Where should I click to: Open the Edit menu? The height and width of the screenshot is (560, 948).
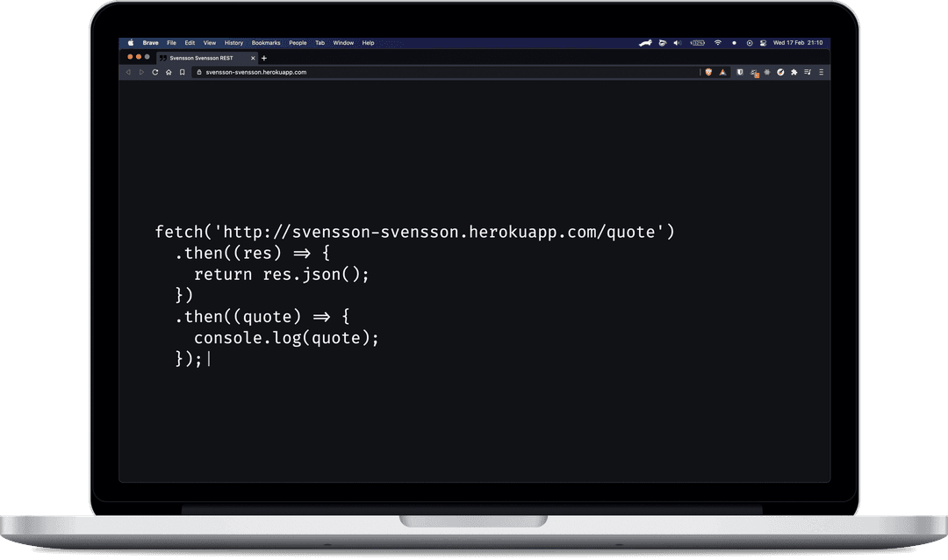pyautogui.click(x=190, y=43)
